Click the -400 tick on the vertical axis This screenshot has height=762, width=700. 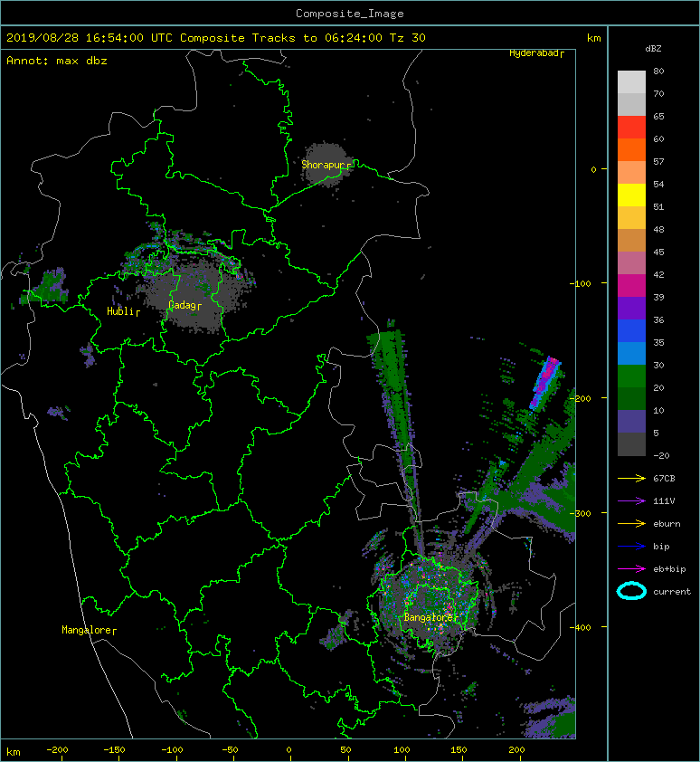coord(580,627)
